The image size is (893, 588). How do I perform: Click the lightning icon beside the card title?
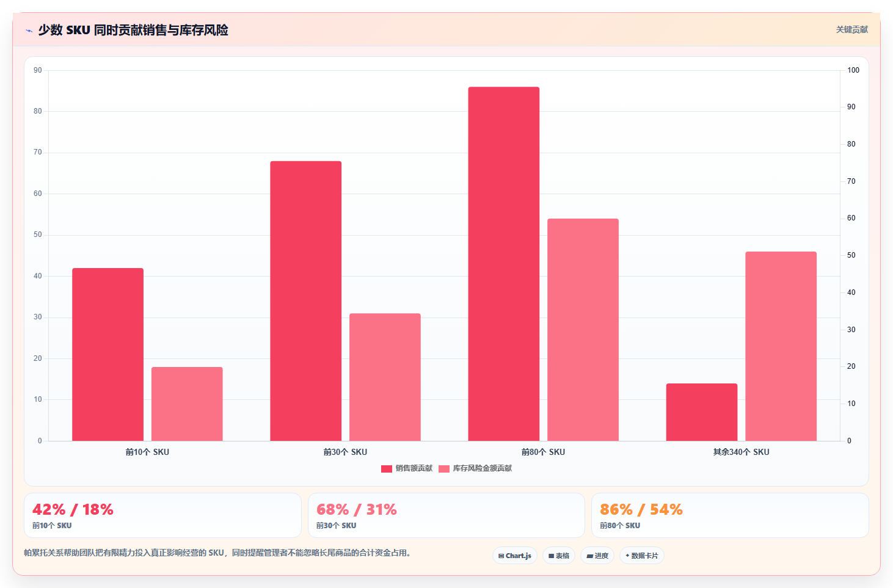point(29,31)
